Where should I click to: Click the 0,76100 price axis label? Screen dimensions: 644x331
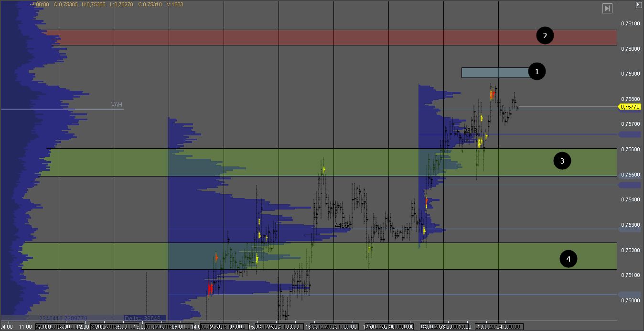pos(630,23)
